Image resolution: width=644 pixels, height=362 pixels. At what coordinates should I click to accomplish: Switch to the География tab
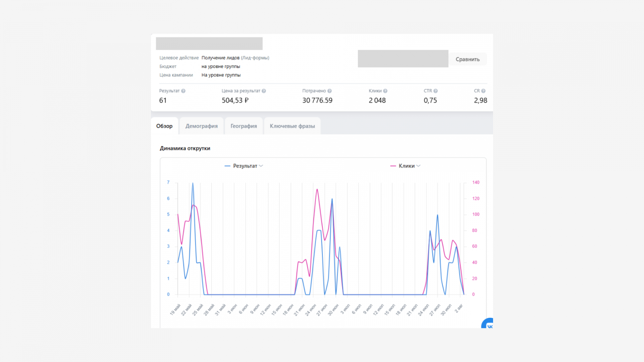tap(244, 126)
